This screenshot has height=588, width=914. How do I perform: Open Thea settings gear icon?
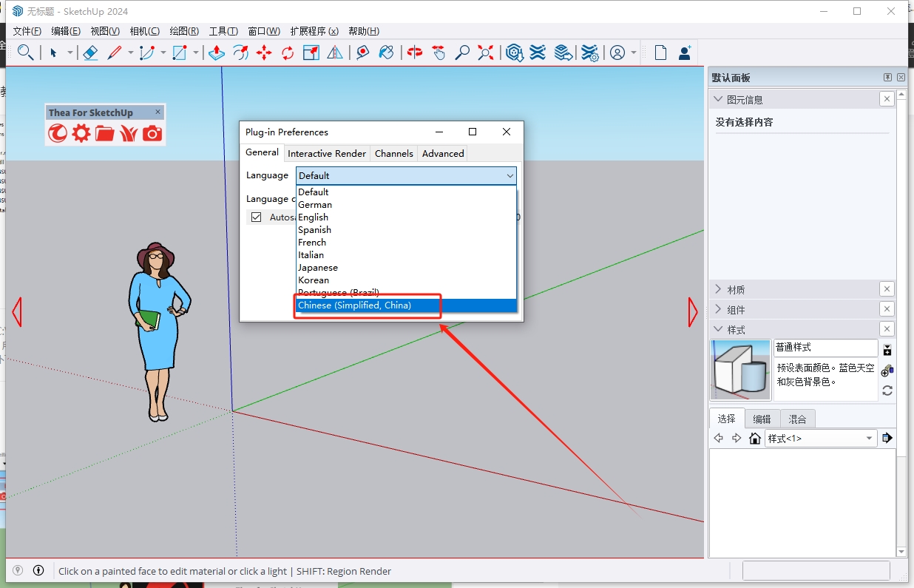click(81, 133)
